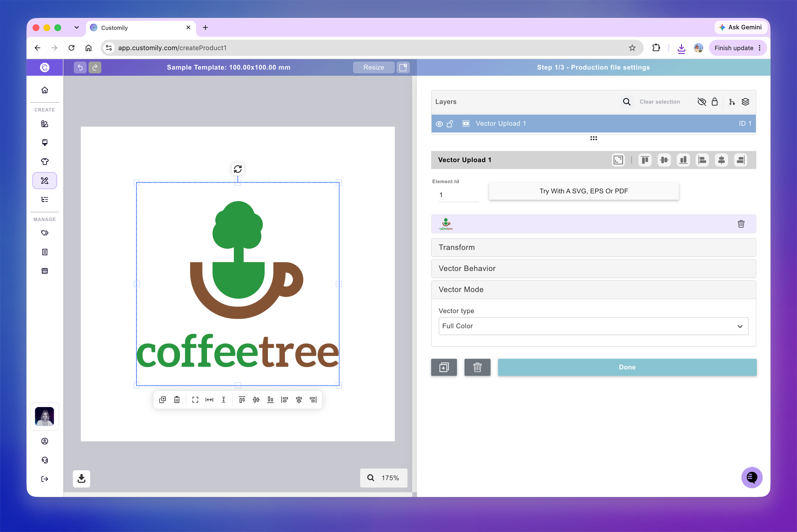
Task: Click the Element Id input field
Action: pyautogui.click(x=458, y=195)
